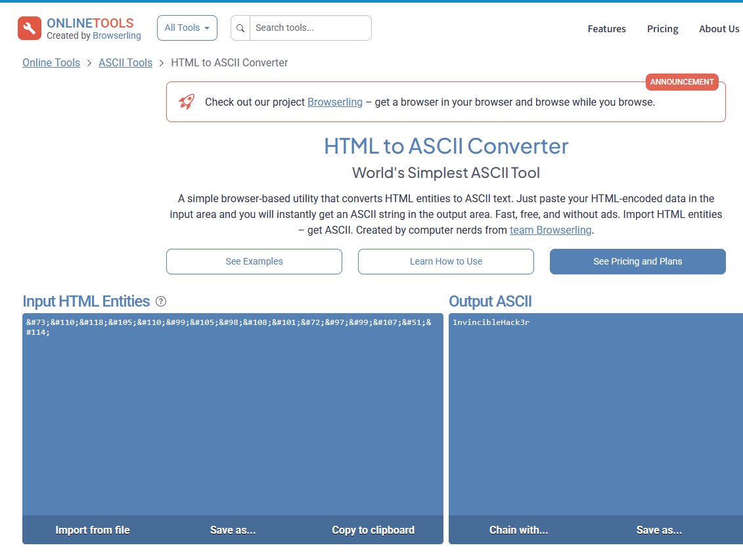
Task: Click inside the Input HTML Entities text area
Action: (x=233, y=414)
